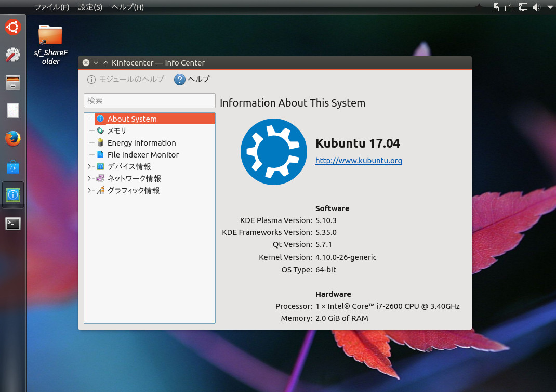Expand the ネットワーク情報 tree node
Image resolution: width=556 pixels, height=392 pixels.
(x=89, y=178)
